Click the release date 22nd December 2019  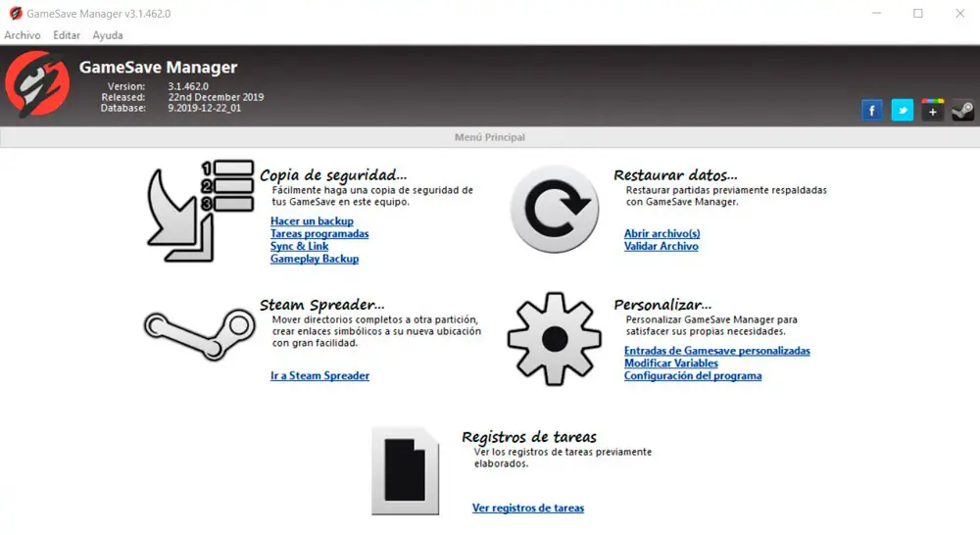[216, 98]
